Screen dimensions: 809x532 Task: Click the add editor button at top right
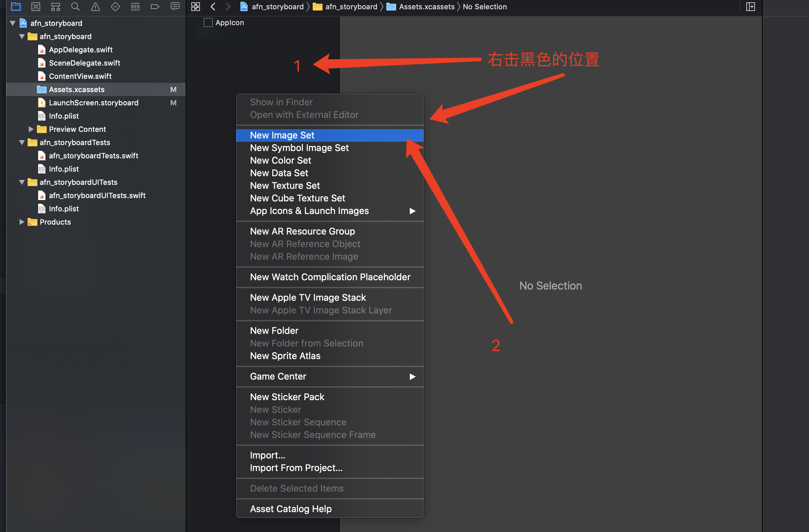click(751, 6)
